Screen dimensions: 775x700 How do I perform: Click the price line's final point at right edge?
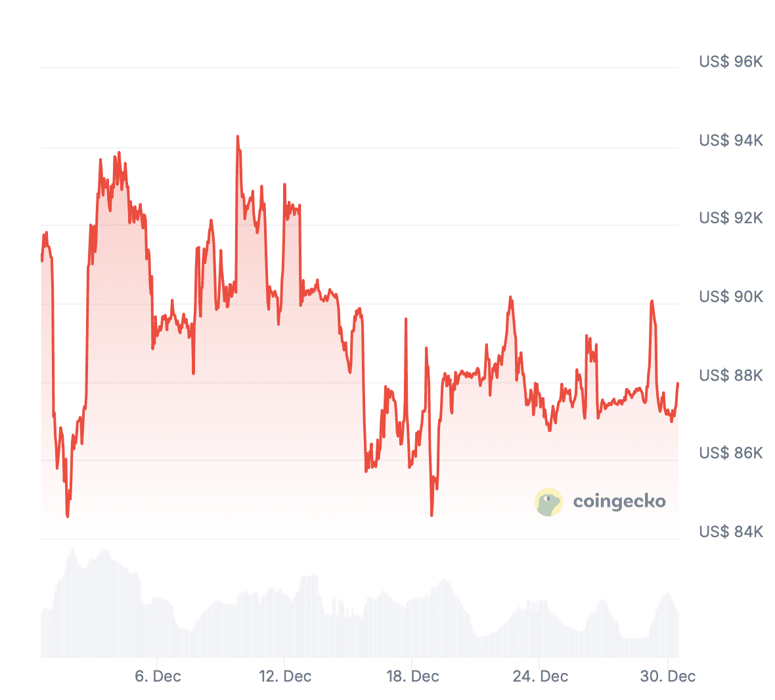[678, 383]
